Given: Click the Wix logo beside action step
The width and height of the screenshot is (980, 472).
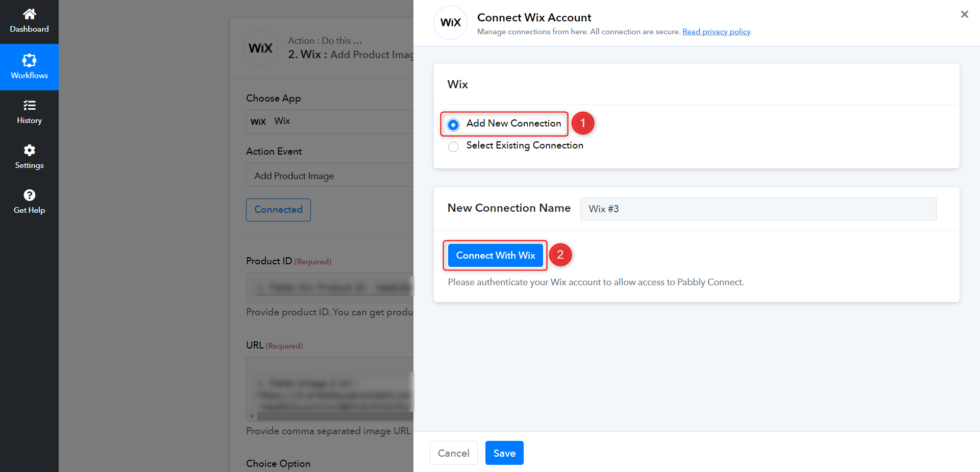Looking at the screenshot, I should point(260,48).
